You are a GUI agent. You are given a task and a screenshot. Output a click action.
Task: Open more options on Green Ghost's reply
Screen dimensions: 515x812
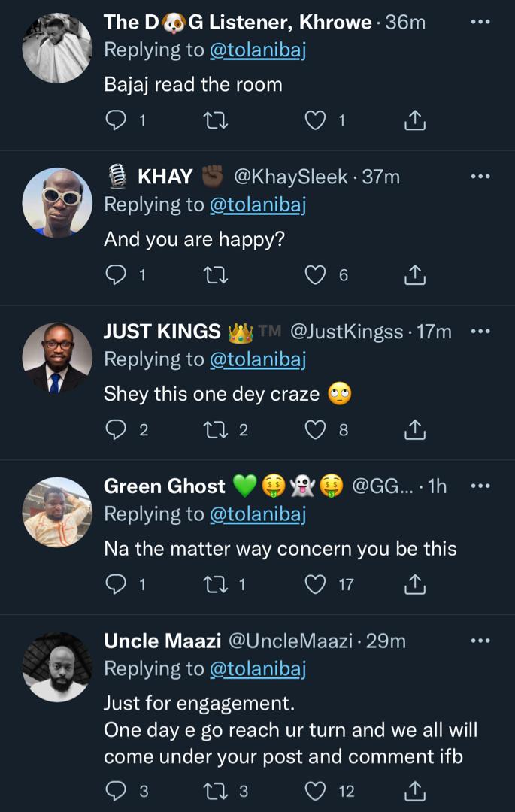pos(480,486)
